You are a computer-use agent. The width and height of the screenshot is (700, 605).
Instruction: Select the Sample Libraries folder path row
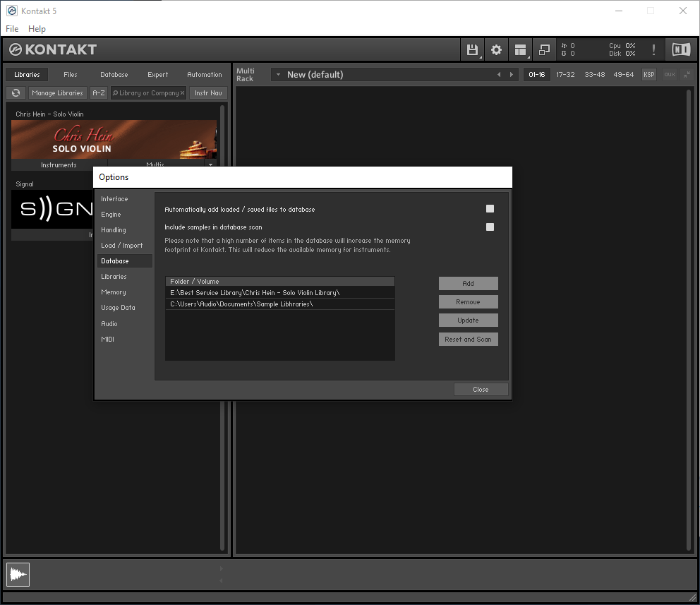click(x=279, y=304)
